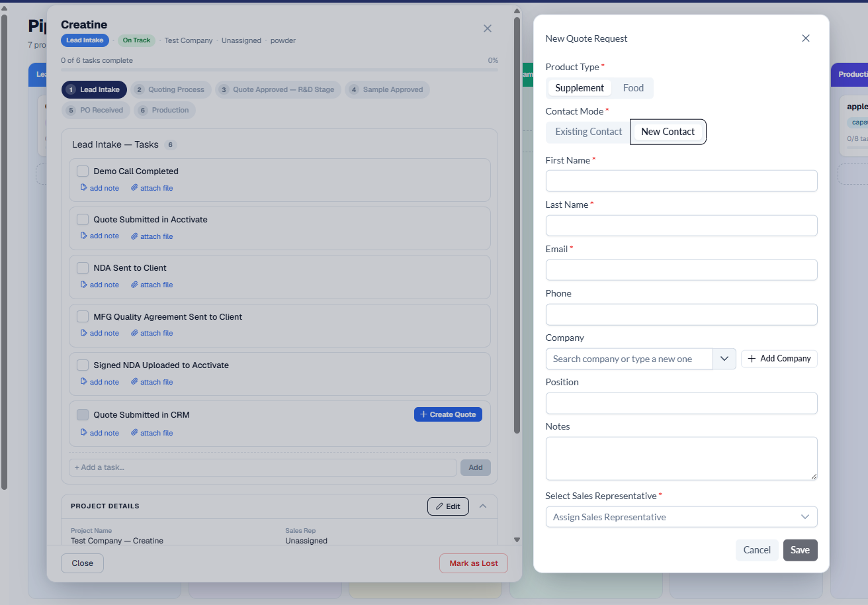Check the Quote Submitted in Acctivate task
The image size is (868, 605).
tap(83, 219)
